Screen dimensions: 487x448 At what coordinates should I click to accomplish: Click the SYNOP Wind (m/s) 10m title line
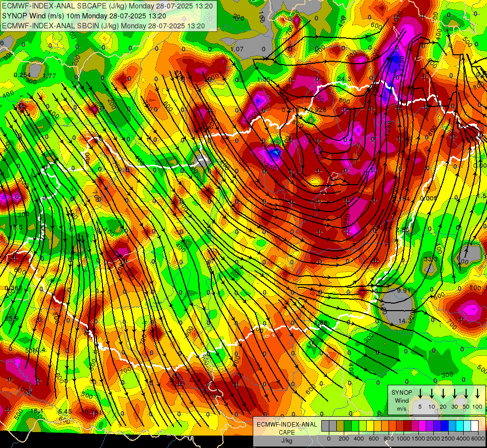pyautogui.click(x=84, y=16)
